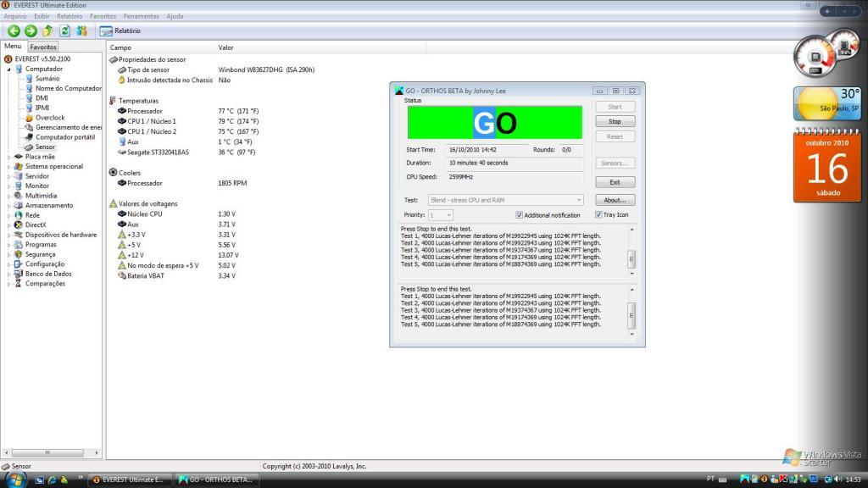Click the Rede network icon
This screenshot has height=488, width=868.
(x=19, y=214)
